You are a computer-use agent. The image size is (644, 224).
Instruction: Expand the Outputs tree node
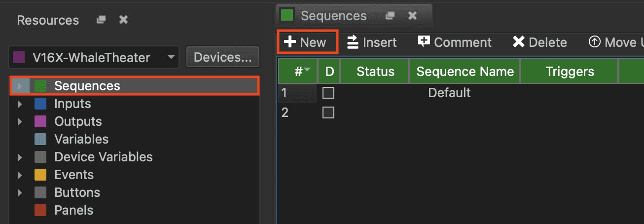20,122
